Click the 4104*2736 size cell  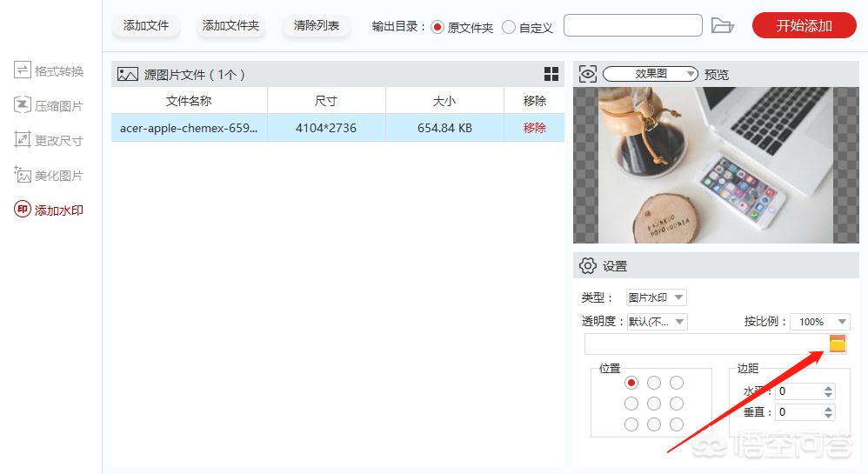326,128
